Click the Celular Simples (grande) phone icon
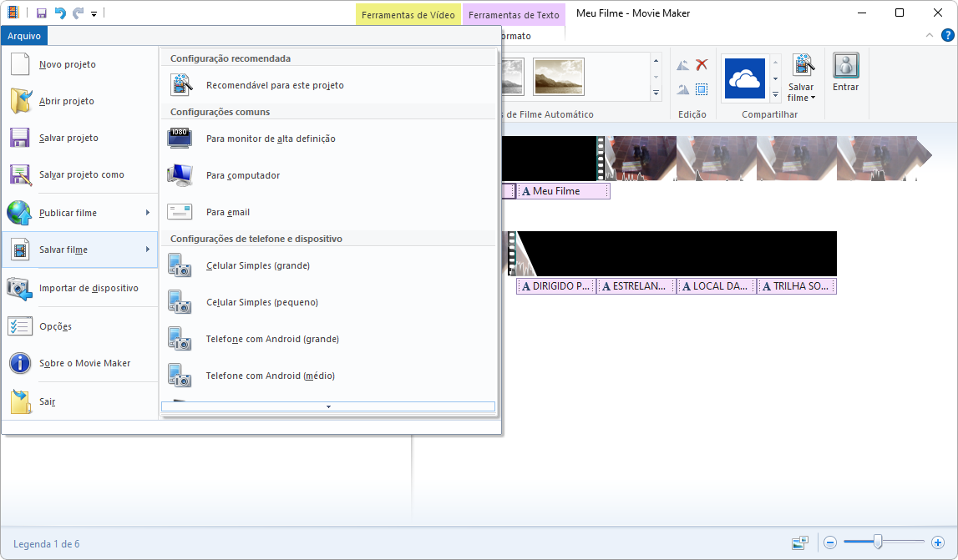Screen dimensions: 958x560 [180, 265]
